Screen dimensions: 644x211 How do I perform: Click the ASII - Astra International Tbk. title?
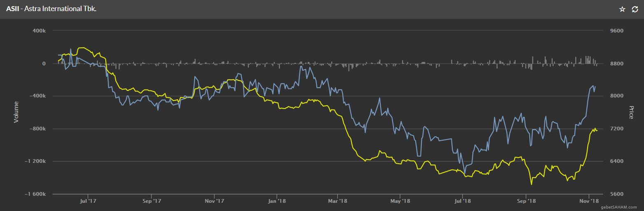coord(51,9)
